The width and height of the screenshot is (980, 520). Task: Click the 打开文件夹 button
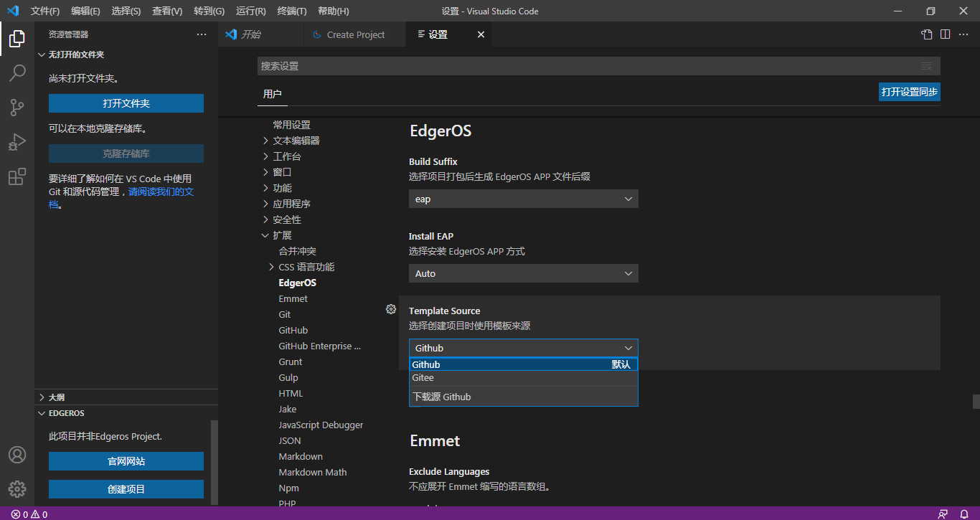pos(126,103)
